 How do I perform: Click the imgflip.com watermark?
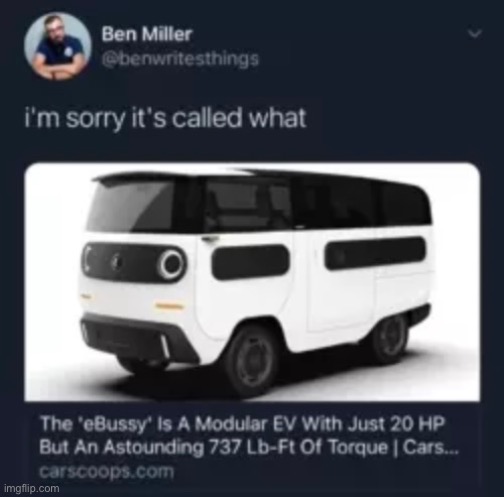point(32,489)
